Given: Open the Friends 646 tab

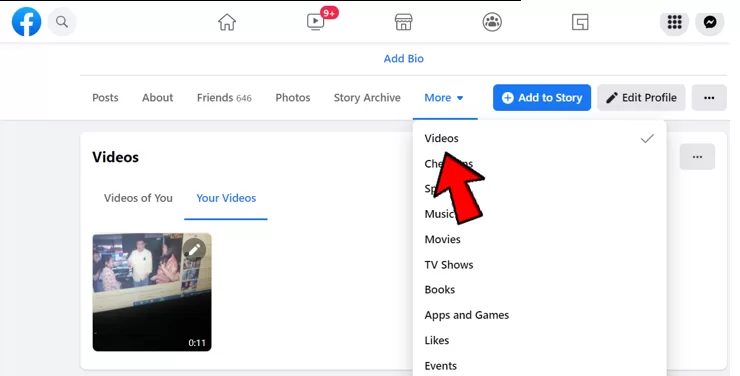Looking at the screenshot, I should tap(224, 98).
